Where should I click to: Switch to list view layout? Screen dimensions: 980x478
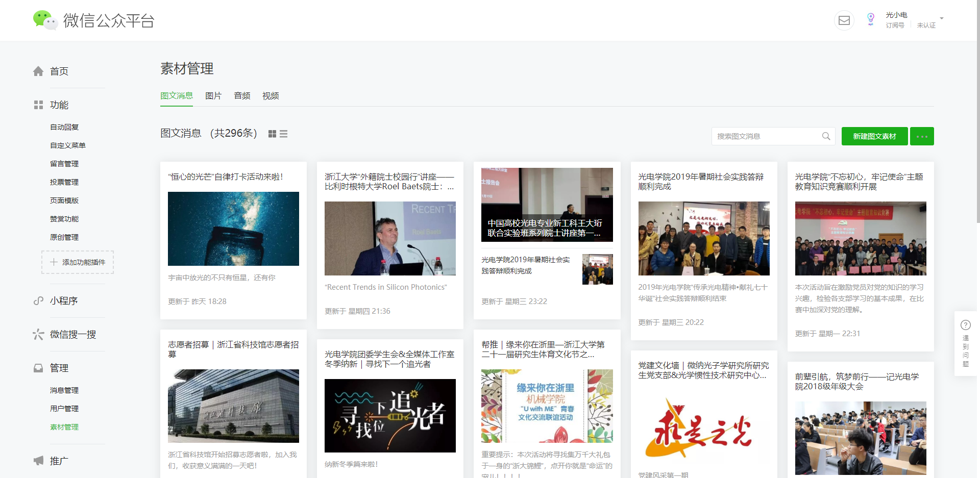pos(284,134)
